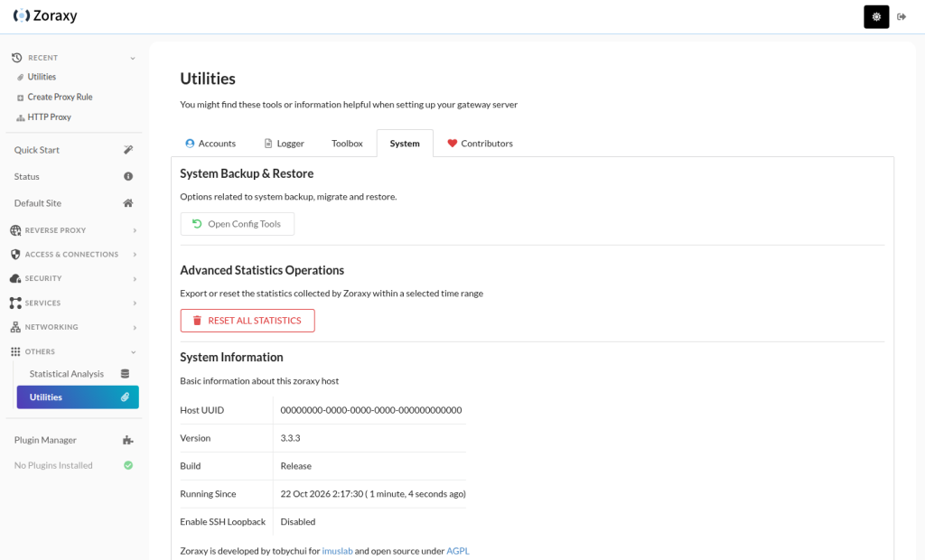925x560 pixels.
Task: Click the trash icon on Reset All Statistics
Action: pos(197,321)
